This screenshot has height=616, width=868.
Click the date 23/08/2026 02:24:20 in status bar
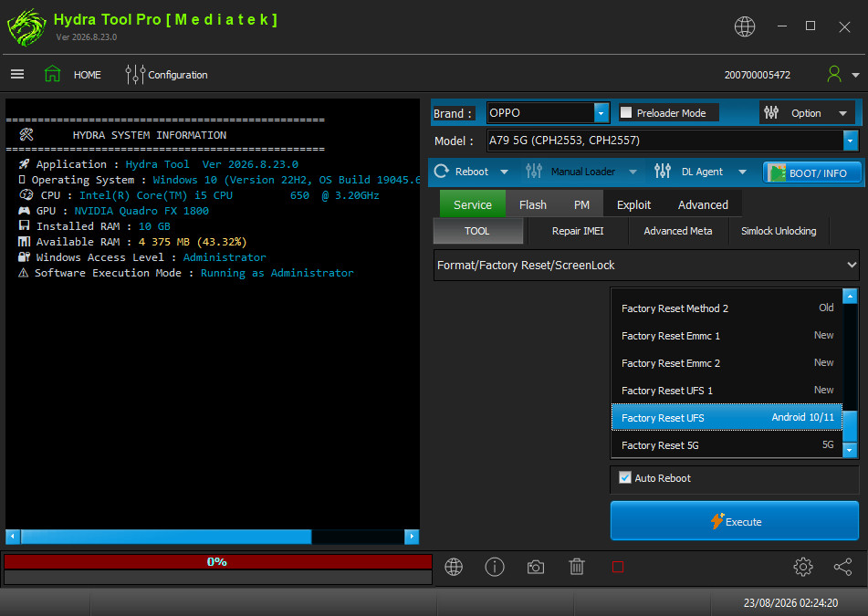coord(790,602)
